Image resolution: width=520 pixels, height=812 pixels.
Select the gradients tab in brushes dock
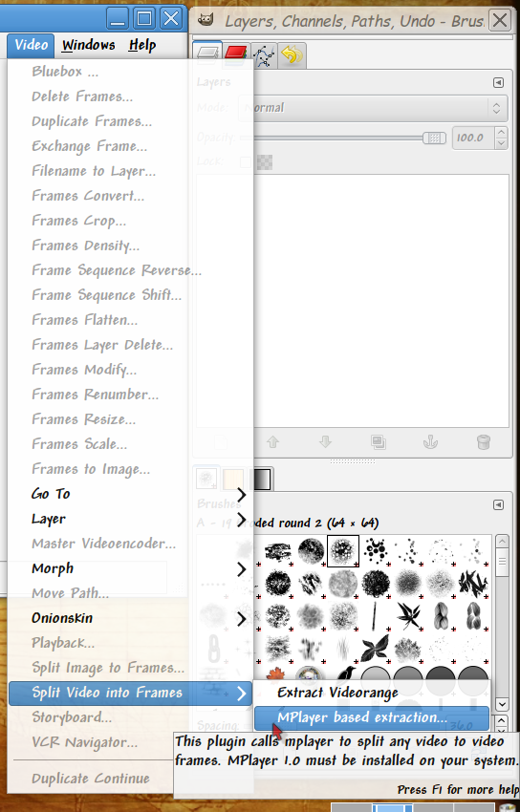tap(262, 479)
